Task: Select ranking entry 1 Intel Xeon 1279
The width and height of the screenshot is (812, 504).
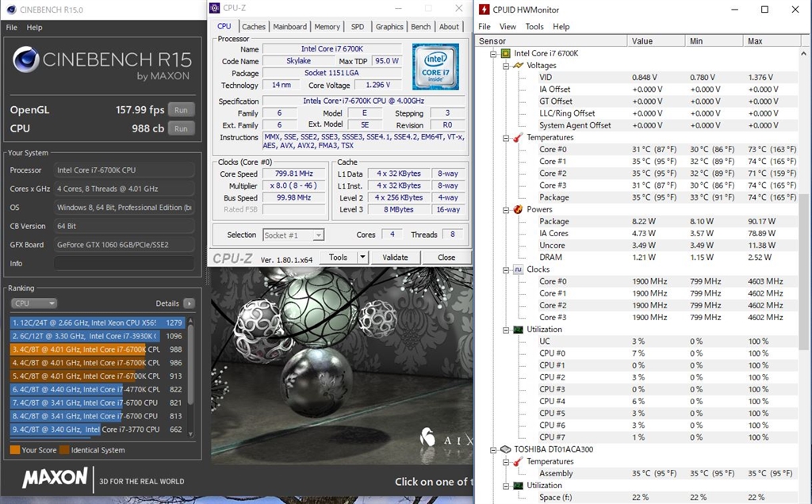Action: [x=97, y=323]
